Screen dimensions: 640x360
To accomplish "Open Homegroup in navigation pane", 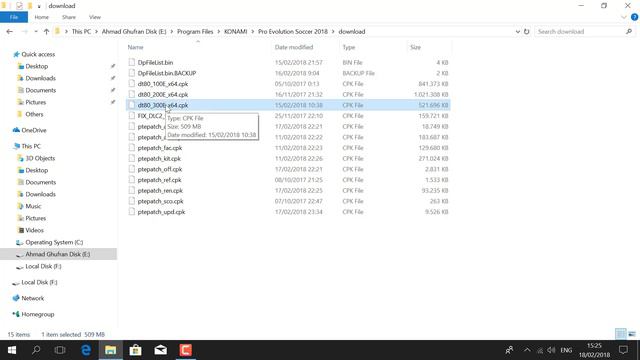I will tap(38, 314).
